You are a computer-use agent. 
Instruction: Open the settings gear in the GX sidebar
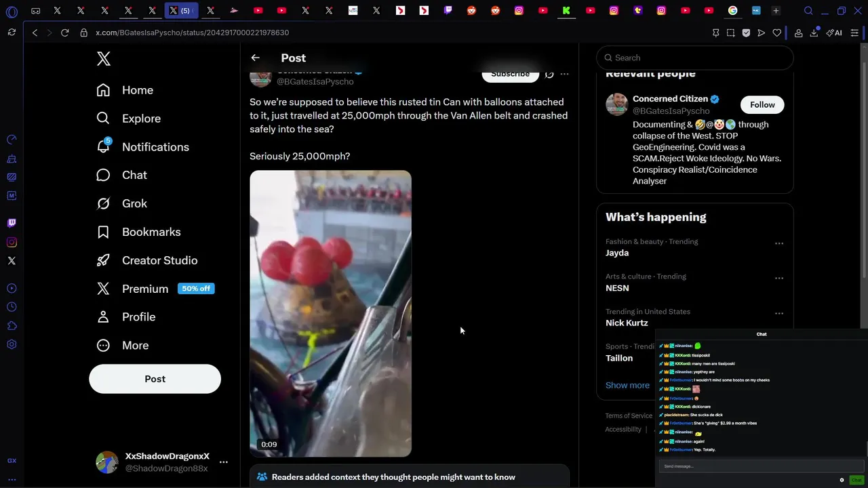pos(12,345)
